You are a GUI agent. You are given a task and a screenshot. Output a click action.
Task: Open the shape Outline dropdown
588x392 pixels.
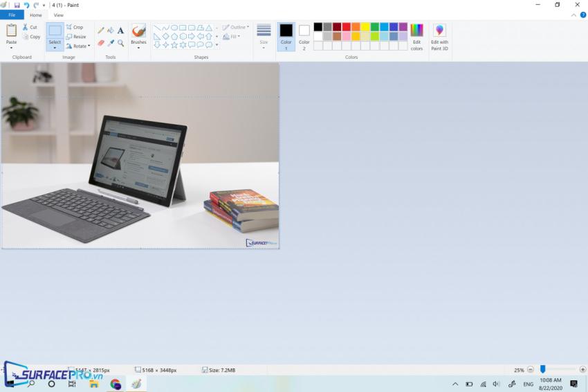(235, 27)
